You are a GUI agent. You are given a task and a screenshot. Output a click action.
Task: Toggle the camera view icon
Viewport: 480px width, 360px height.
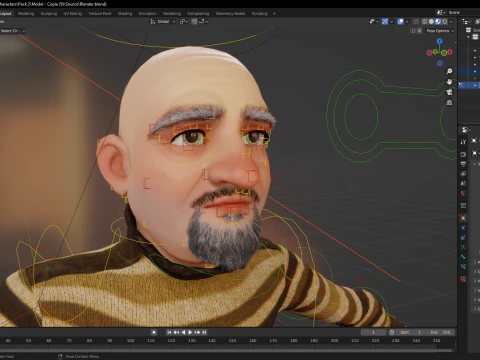(x=449, y=92)
